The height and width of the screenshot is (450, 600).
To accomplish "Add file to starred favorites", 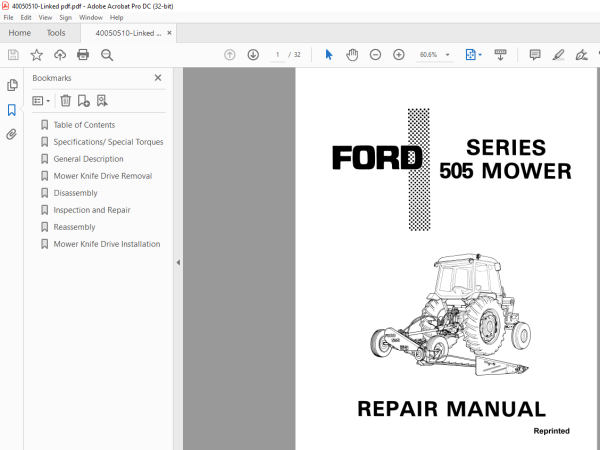I will tap(37, 55).
